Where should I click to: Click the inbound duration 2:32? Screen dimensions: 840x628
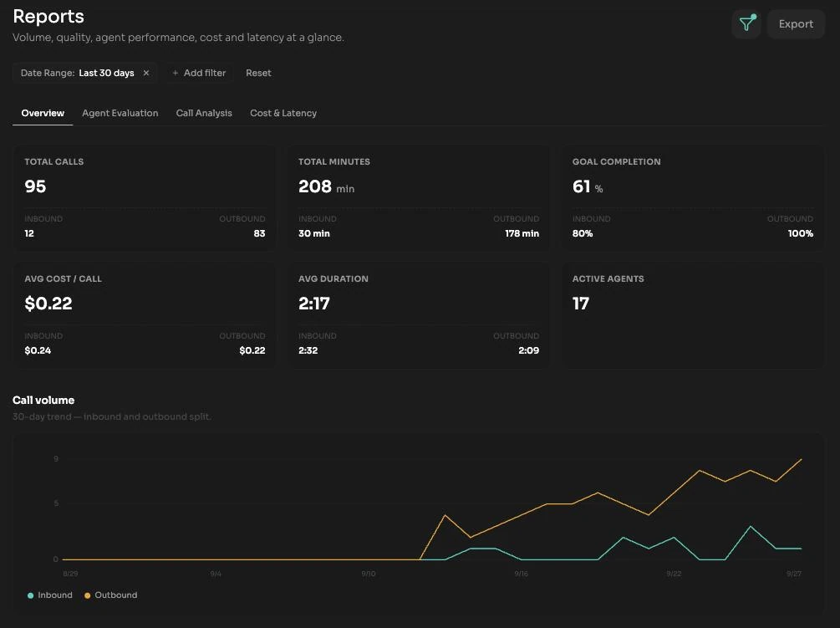(308, 350)
